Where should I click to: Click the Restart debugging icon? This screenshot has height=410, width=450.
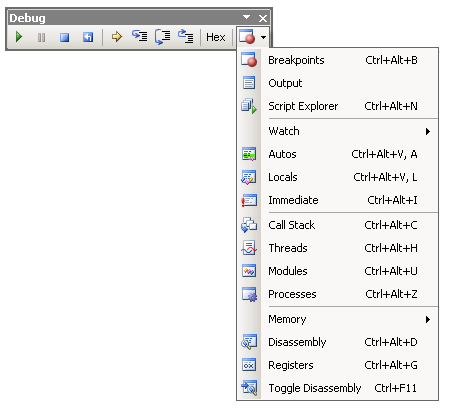tap(88, 37)
